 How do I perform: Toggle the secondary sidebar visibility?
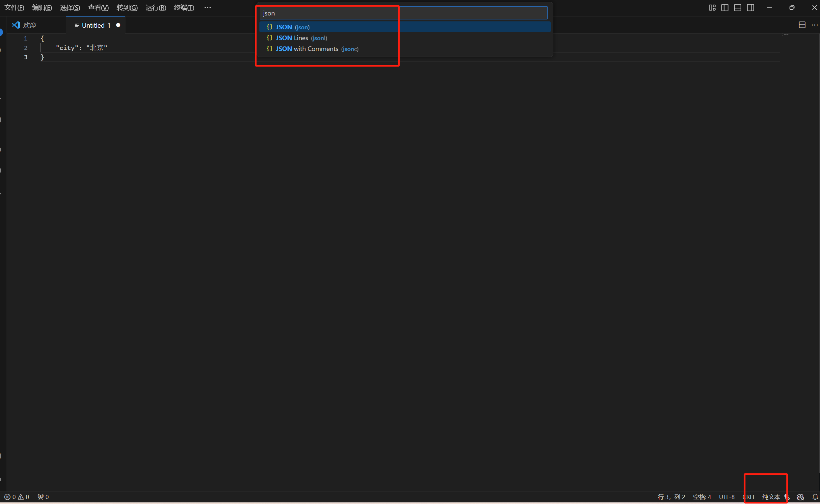751,8
